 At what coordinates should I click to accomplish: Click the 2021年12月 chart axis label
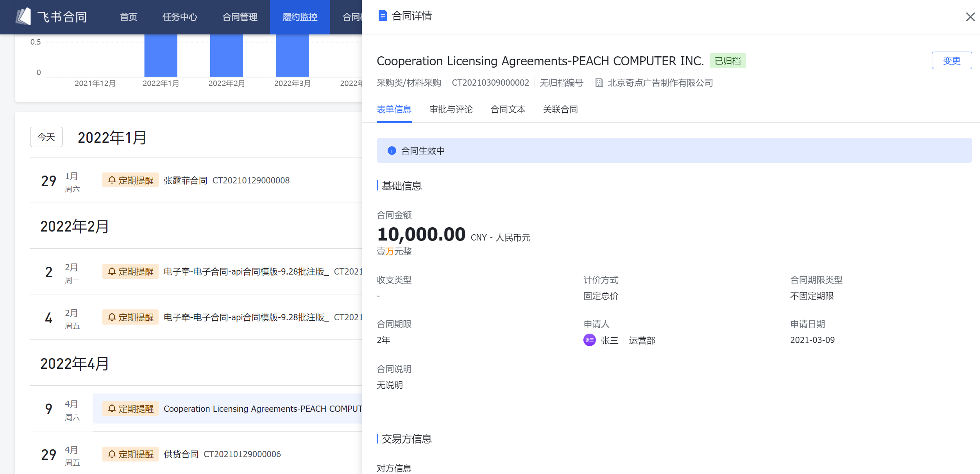pyautogui.click(x=95, y=83)
